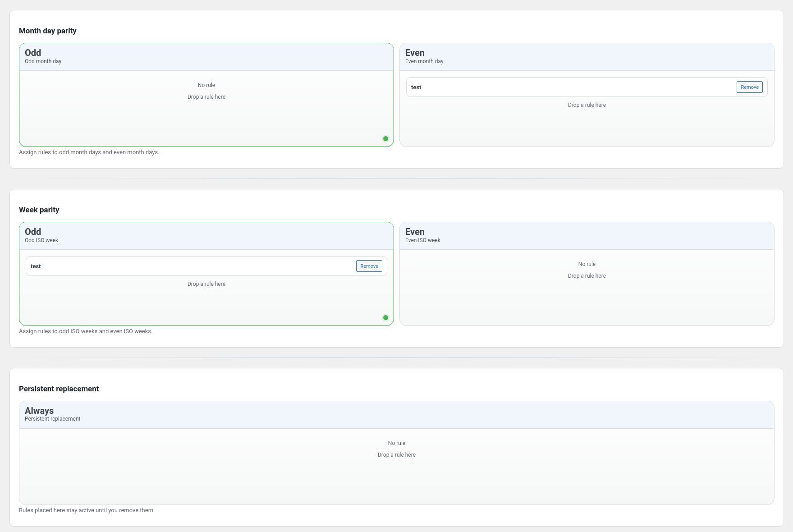The width and height of the screenshot is (793, 532).
Task: Select the Even ISO week card header
Action: click(586, 235)
